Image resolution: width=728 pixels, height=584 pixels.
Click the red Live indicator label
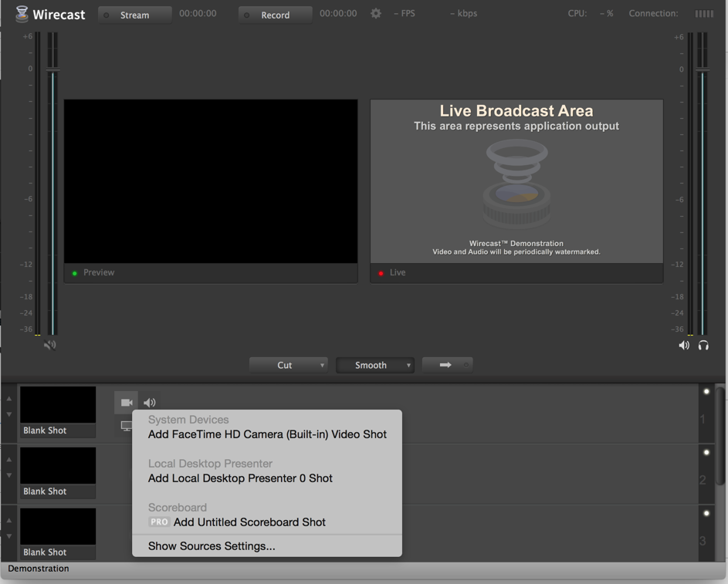(392, 273)
